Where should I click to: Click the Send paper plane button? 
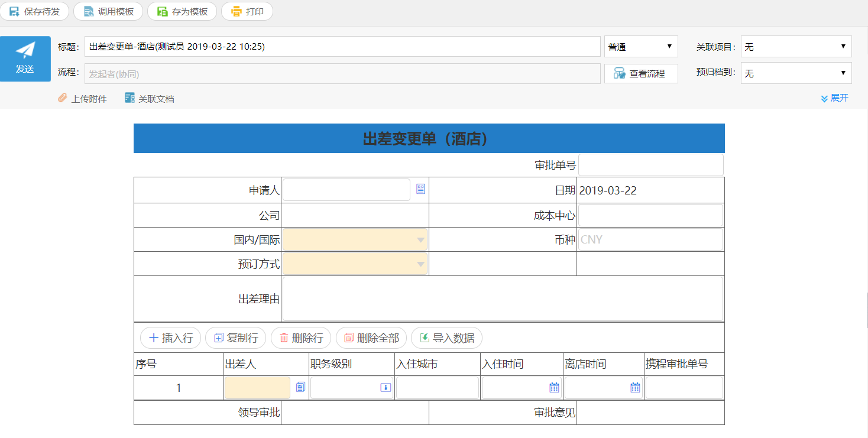pyautogui.click(x=25, y=59)
